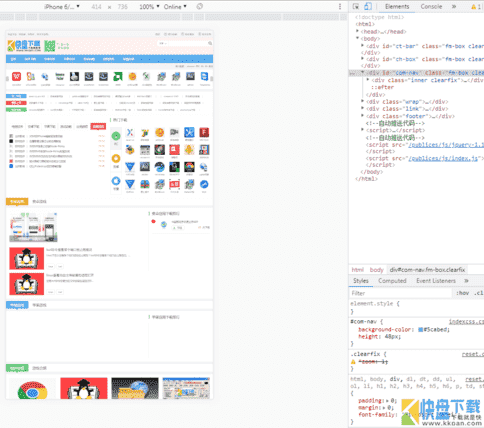Open the jquery script source link
This screenshot has height=428, width=484.
coord(446,145)
